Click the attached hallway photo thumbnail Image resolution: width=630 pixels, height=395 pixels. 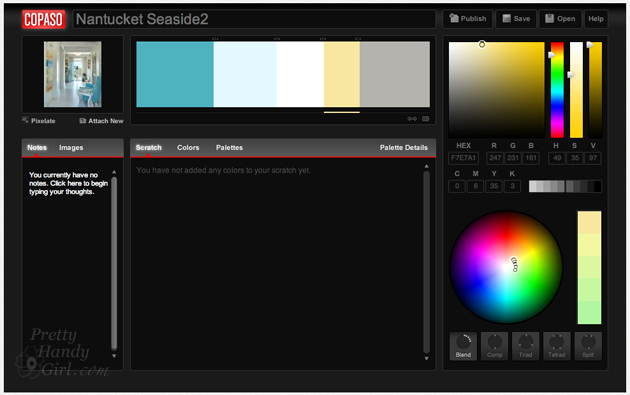point(73,74)
